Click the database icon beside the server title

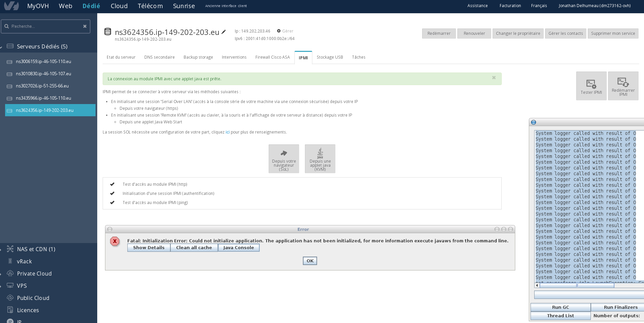(x=108, y=32)
